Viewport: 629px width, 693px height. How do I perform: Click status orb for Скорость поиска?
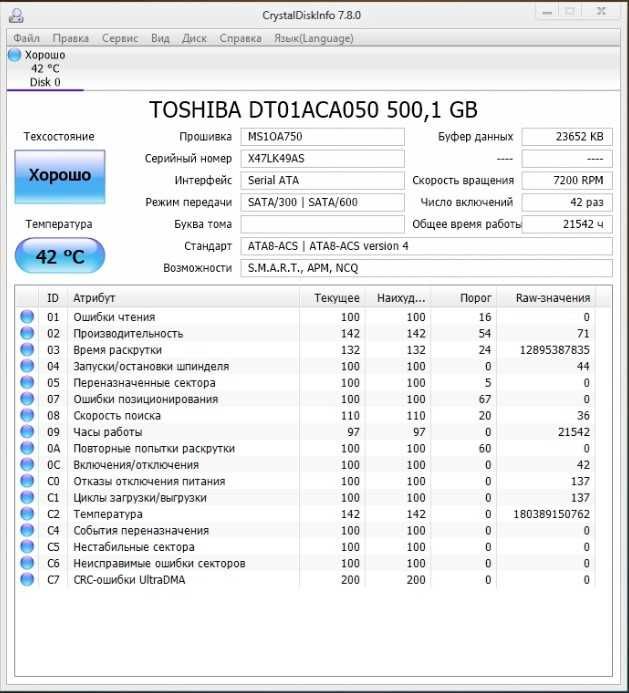pos(27,415)
